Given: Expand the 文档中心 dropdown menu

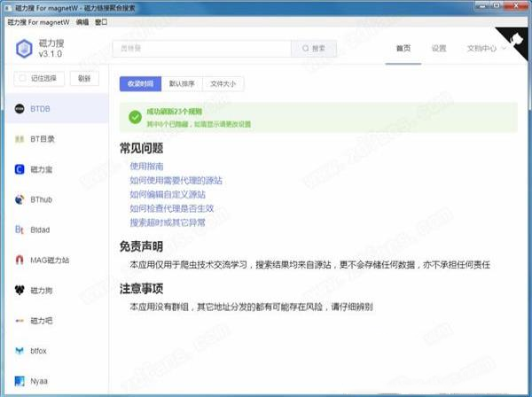Looking at the screenshot, I should (486, 49).
